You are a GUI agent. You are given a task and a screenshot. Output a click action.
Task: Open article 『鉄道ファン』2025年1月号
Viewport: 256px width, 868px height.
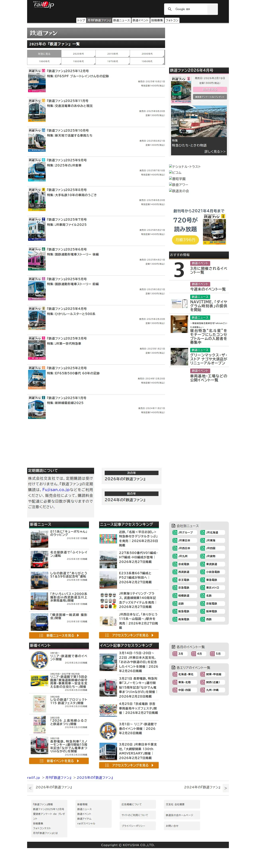click(x=66, y=398)
